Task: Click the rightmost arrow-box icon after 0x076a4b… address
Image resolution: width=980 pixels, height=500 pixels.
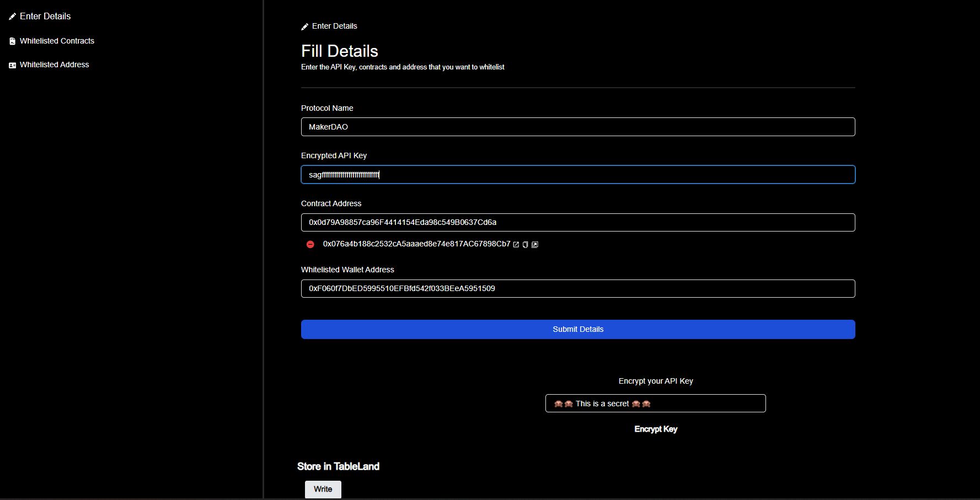Action: [534, 245]
